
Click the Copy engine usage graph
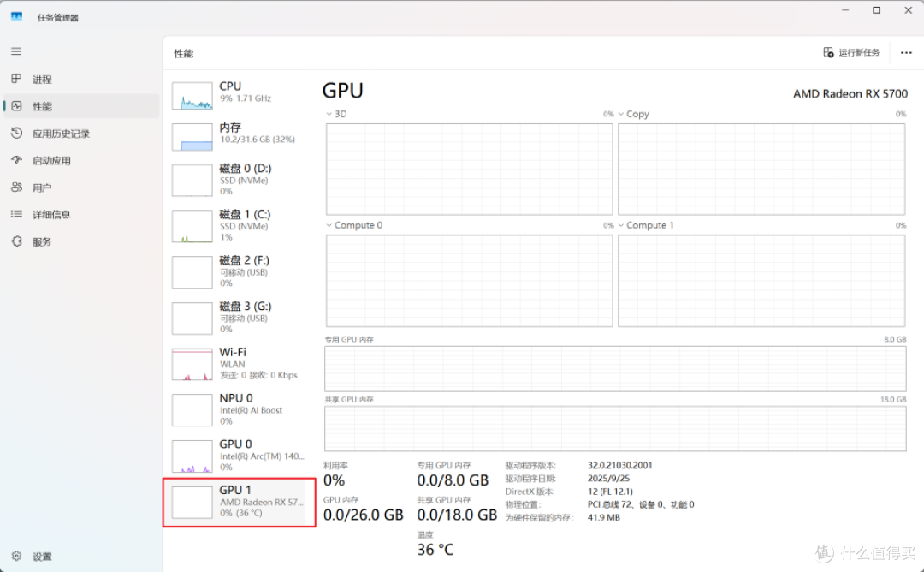[x=761, y=170]
